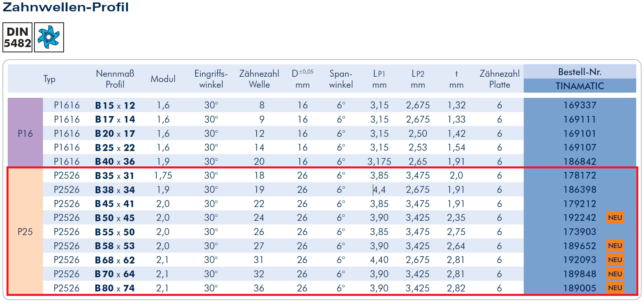The image size is (644, 304).
Task: Click the NEU badge beside 192242
Action: click(615, 218)
